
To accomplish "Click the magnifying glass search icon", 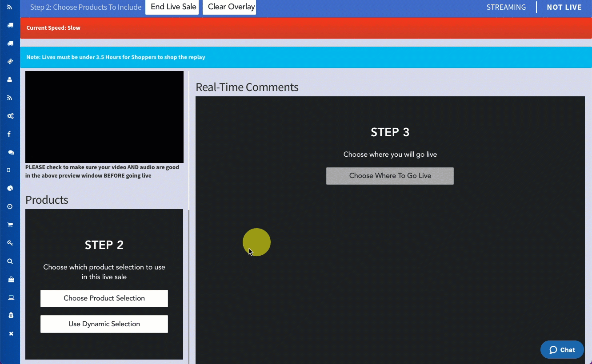I will click(x=10, y=261).
